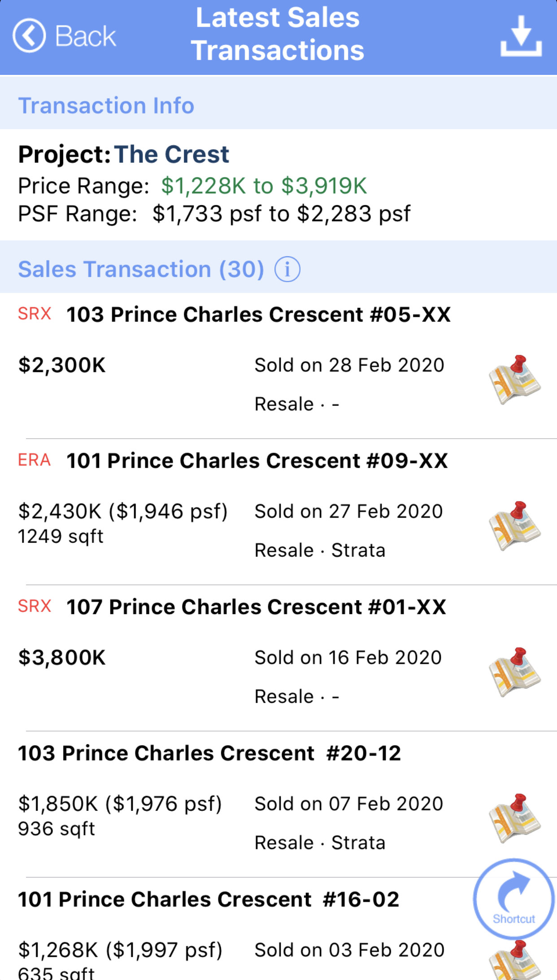
Task: Open The Crest project link
Action: click(x=171, y=154)
